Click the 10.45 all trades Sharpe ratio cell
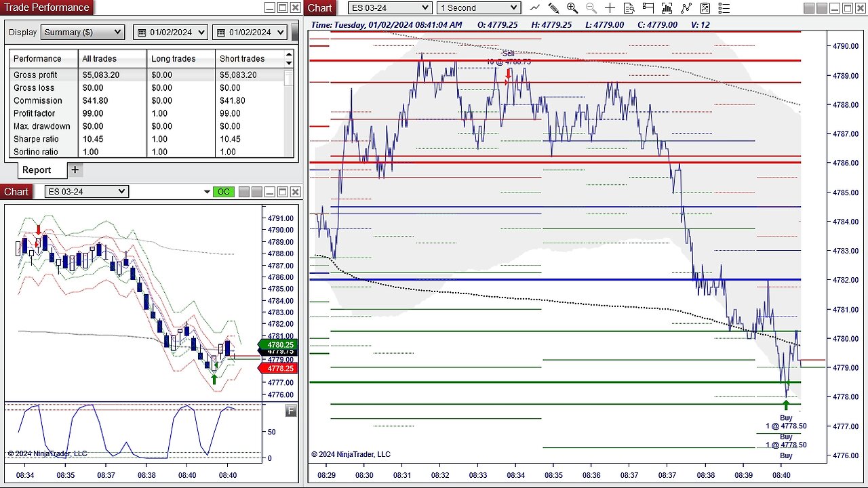The image size is (868, 488). tap(93, 140)
